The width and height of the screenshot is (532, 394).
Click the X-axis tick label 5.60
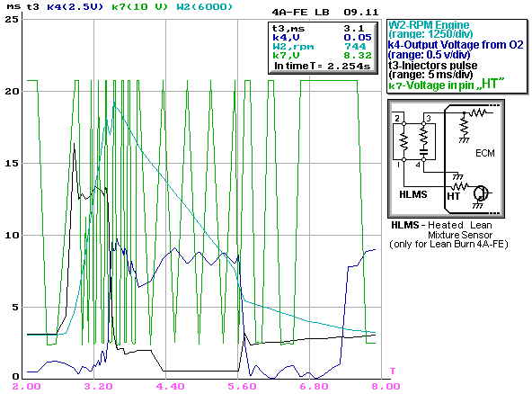click(x=242, y=386)
